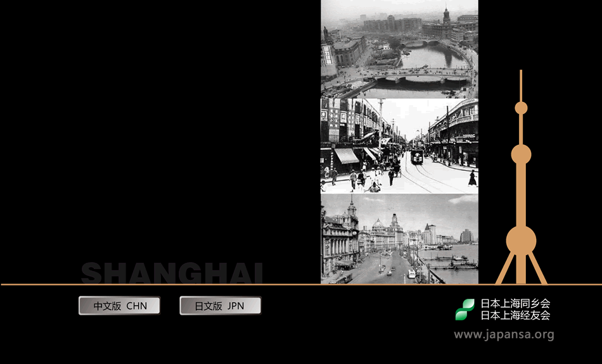Viewport: 602px width, 364px height.
Task: Click the 日本上海同乡会 text line
Action: 515,303
